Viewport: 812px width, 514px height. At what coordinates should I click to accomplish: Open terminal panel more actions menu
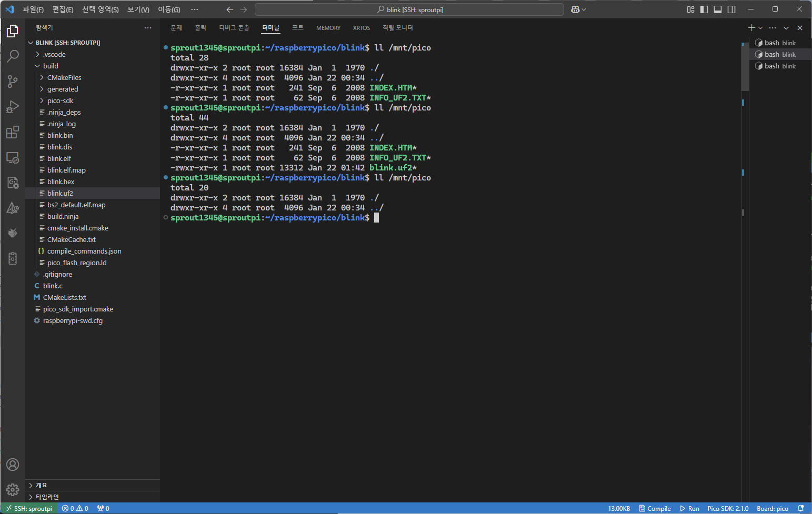(x=773, y=28)
